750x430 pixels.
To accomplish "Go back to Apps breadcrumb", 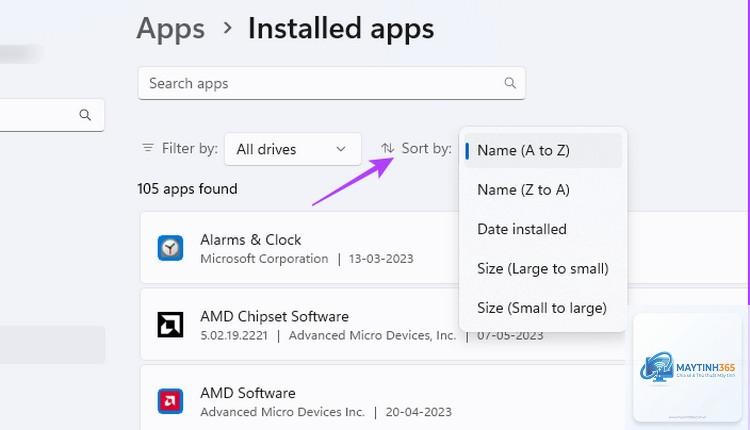I will click(171, 29).
